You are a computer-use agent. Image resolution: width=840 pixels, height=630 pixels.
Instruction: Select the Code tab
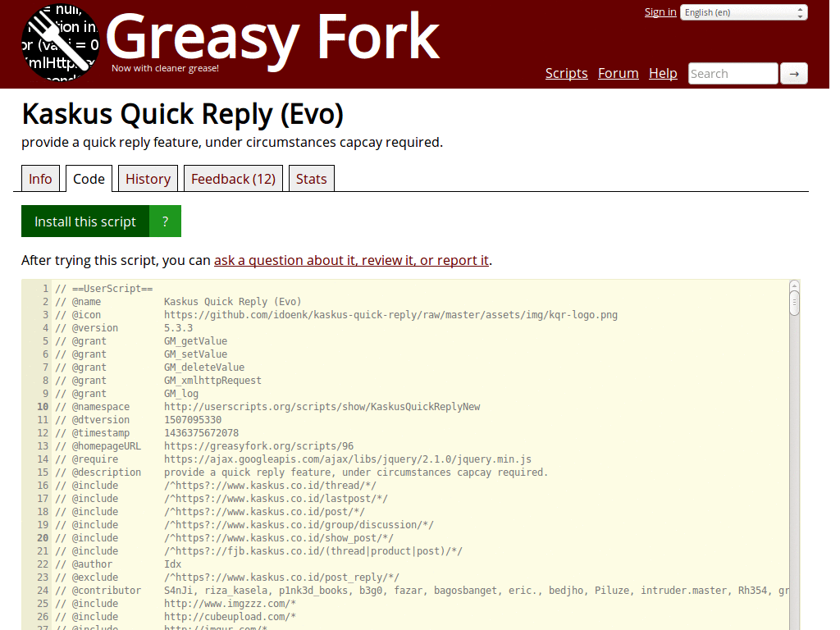(89, 179)
